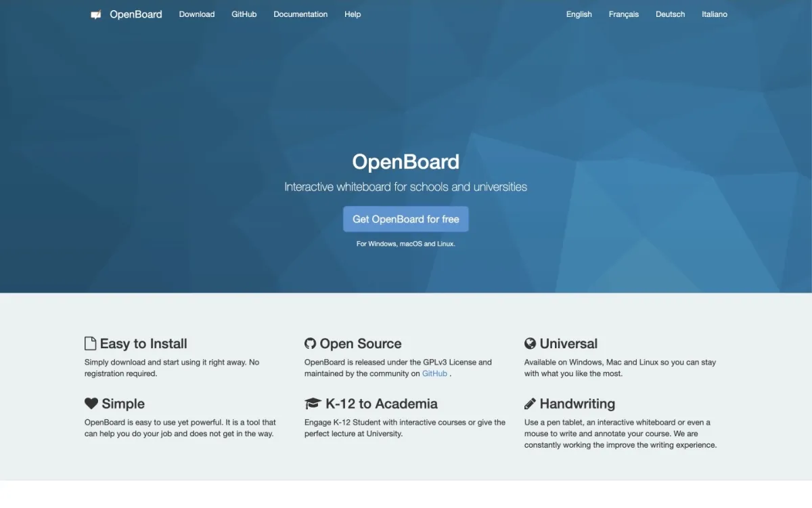
Task: Click the OpenBoard flag logo icon
Action: coord(95,14)
